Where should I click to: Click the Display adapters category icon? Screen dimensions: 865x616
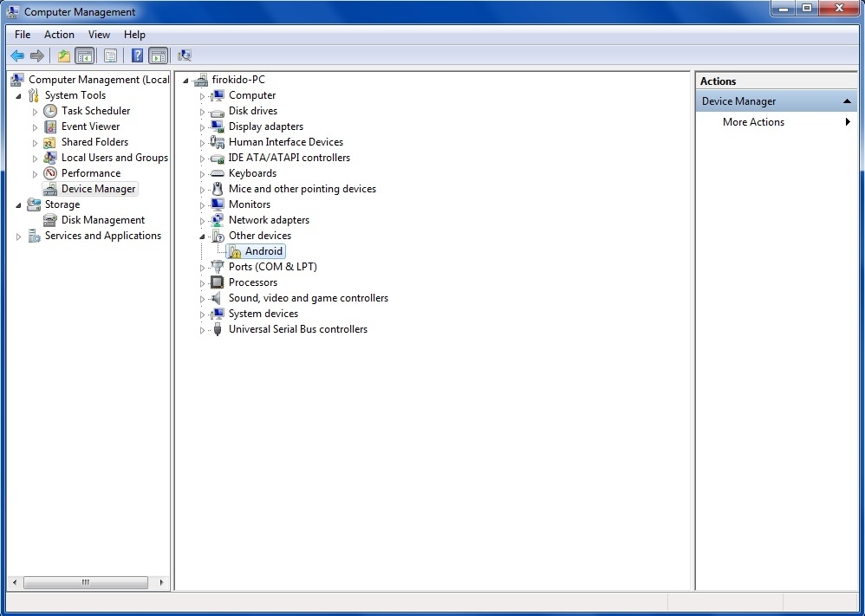pos(218,126)
